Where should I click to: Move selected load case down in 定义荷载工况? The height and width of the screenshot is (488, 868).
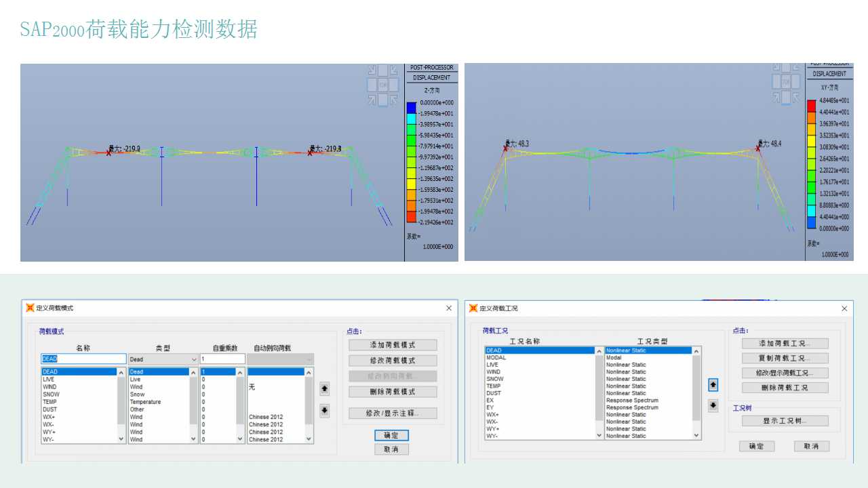(x=713, y=406)
